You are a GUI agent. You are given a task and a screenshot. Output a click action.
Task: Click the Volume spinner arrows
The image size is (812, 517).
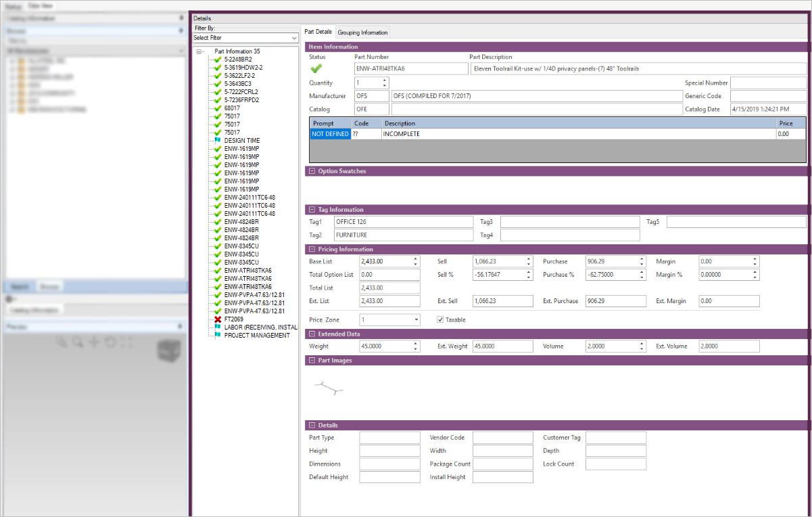pos(642,346)
